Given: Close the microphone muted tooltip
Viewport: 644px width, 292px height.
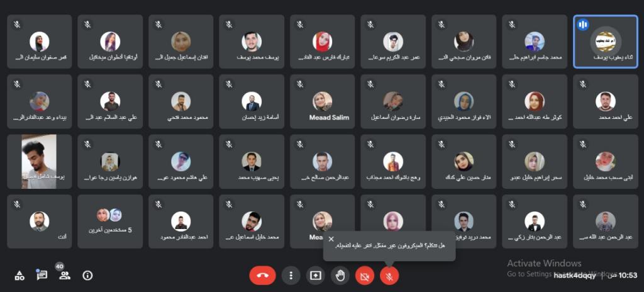Looking at the screenshot, I should pyautogui.click(x=331, y=239).
